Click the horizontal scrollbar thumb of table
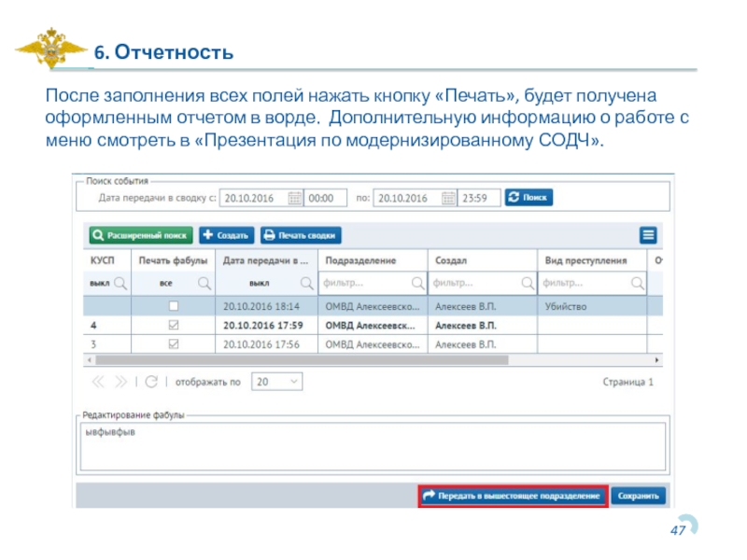 tap(302, 360)
